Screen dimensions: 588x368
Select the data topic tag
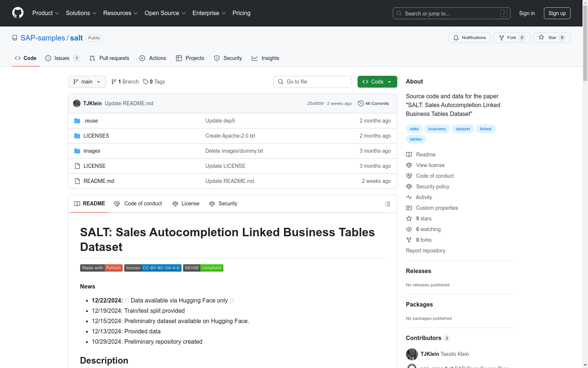(x=414, y=129)
